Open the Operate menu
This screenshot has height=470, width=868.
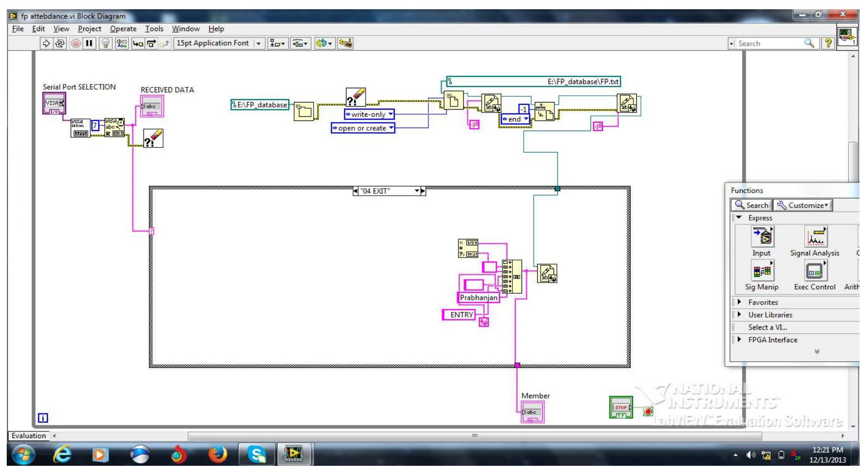tap(123, 29)
